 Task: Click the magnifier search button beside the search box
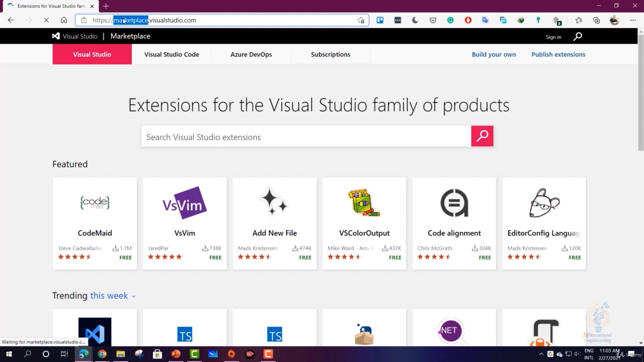pos(482,136)
